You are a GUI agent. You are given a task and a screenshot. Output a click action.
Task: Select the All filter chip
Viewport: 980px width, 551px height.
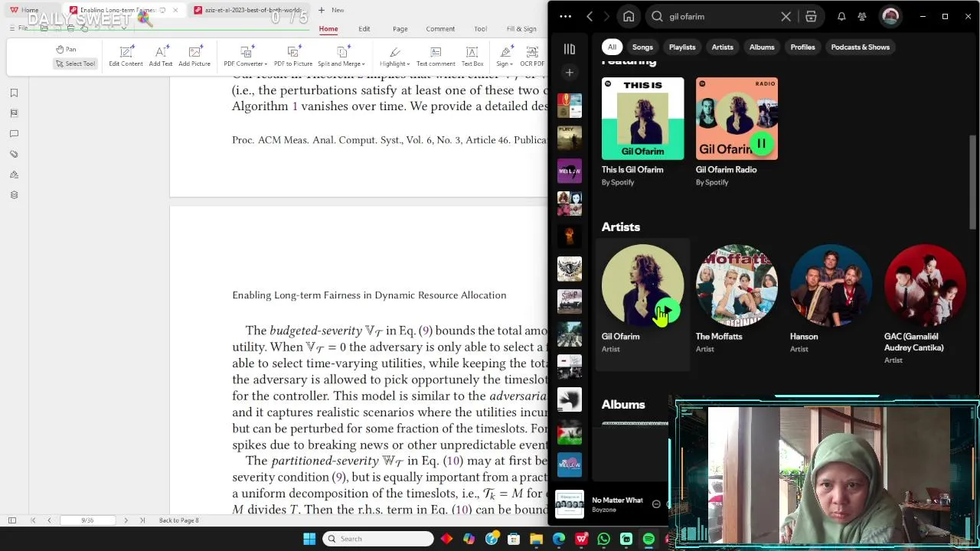(x=612, y=47)
